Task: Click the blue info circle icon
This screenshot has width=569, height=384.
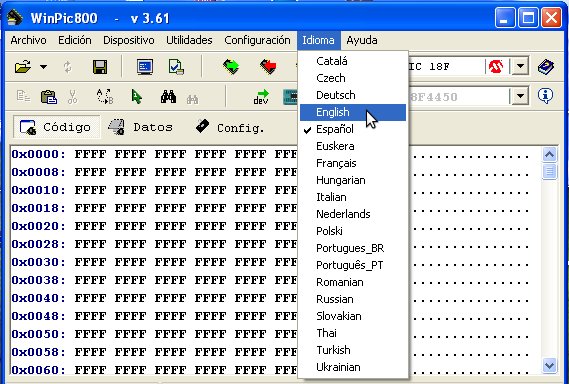Action: pyautogui.click(x=546, y=96)
